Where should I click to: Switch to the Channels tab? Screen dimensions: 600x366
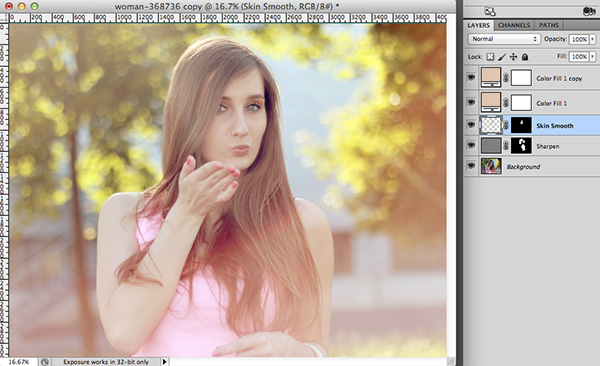[x=514, y=25]
